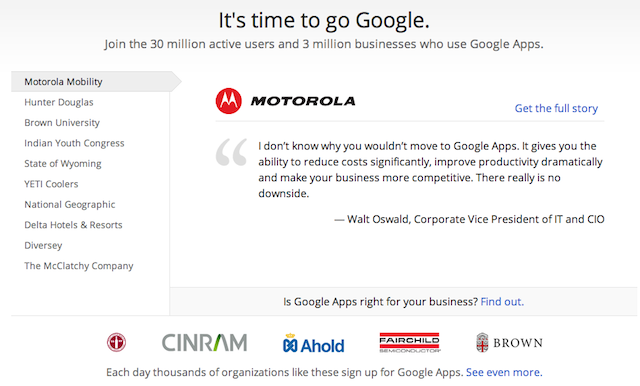Screen dimensions: 640x386
Task: Select Hunter Douglas in the sidebar
Action: coord(59,102)
